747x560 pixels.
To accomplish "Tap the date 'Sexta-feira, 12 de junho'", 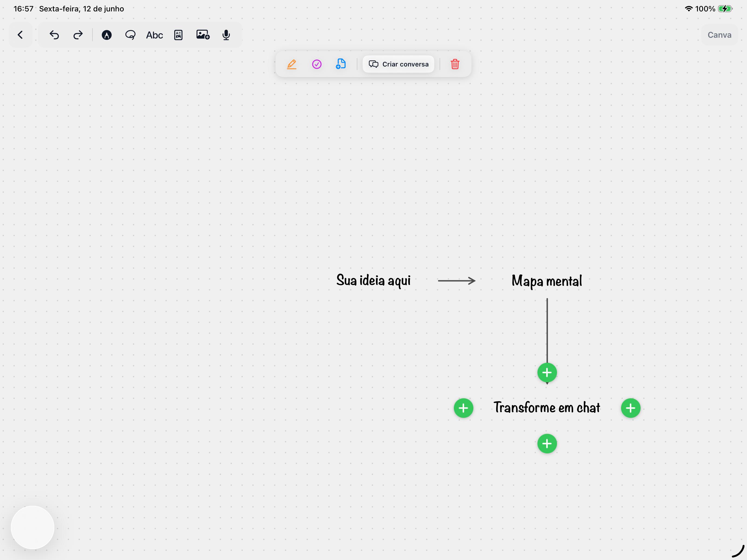I will (81, 9).
